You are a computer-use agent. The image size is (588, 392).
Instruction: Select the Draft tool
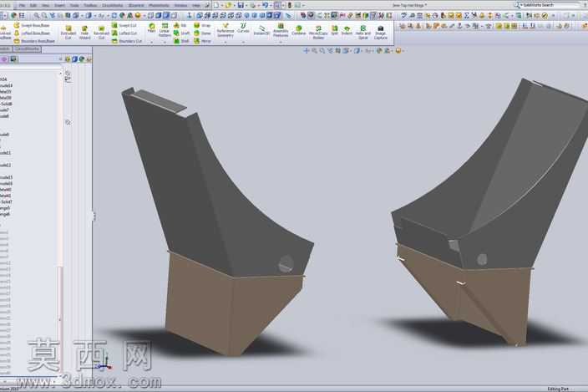click(x=181, y=33)
